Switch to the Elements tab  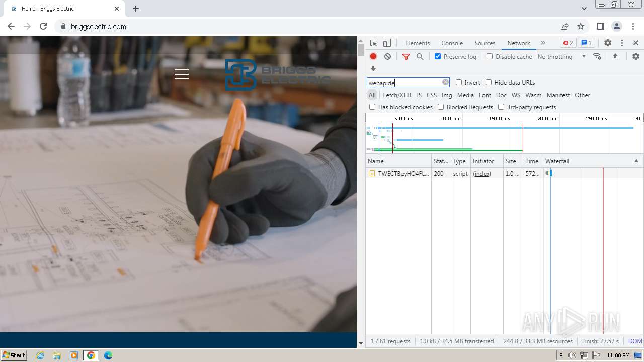click(x=418, y=43)
